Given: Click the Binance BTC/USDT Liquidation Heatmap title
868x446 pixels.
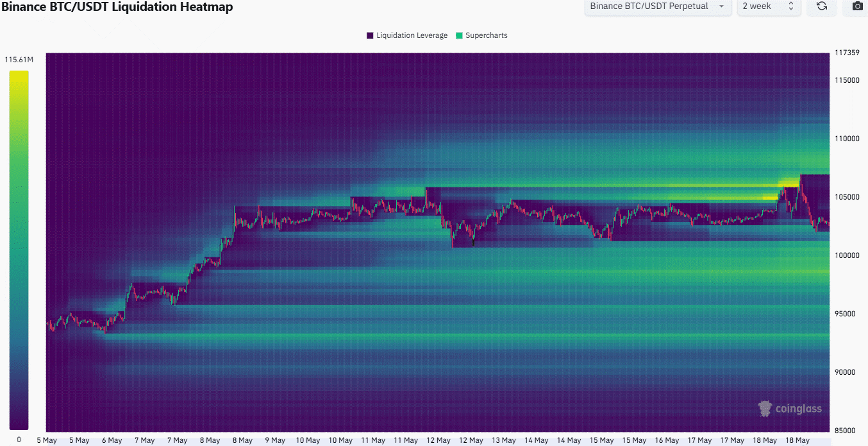Looking at the screenshot, I should 117,7.
